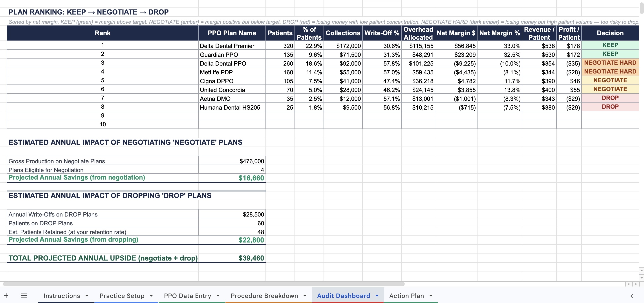Image resolution: width=644 pixels, height=303 pixels.
Task: Select the Decision column header
Action: click(610, 33)
